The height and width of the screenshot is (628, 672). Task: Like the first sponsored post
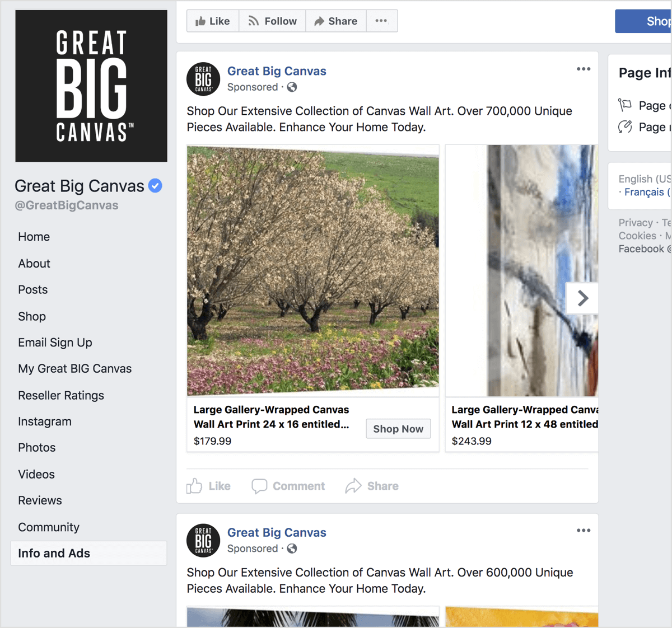coord(208,486)
